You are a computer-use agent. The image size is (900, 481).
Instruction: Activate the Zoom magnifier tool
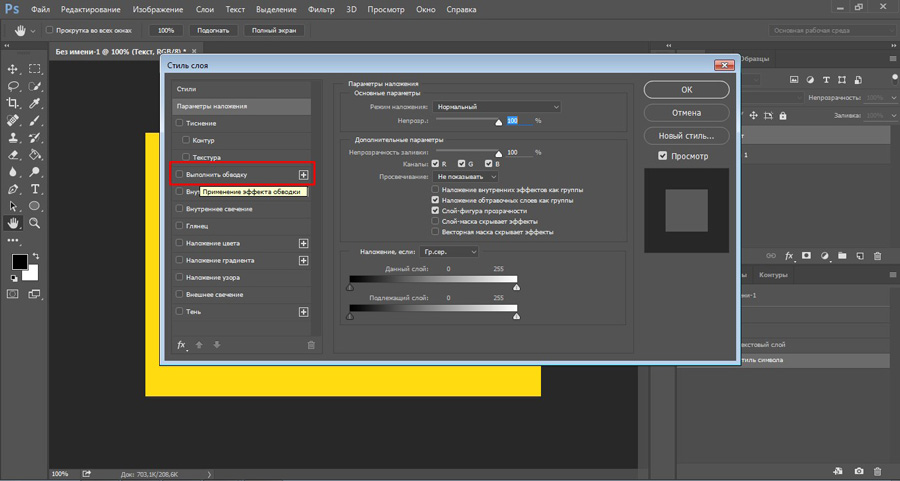[35, 223]
